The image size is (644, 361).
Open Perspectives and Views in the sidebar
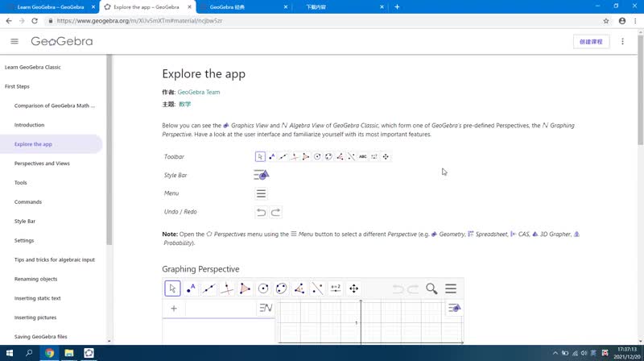tap(42, 164)
